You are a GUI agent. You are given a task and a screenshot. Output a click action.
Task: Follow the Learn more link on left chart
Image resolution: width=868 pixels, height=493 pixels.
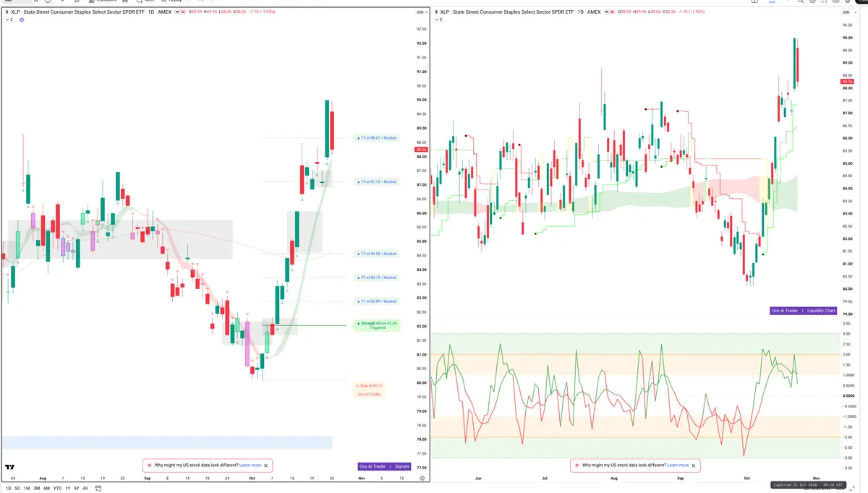(x=250, y=466)
